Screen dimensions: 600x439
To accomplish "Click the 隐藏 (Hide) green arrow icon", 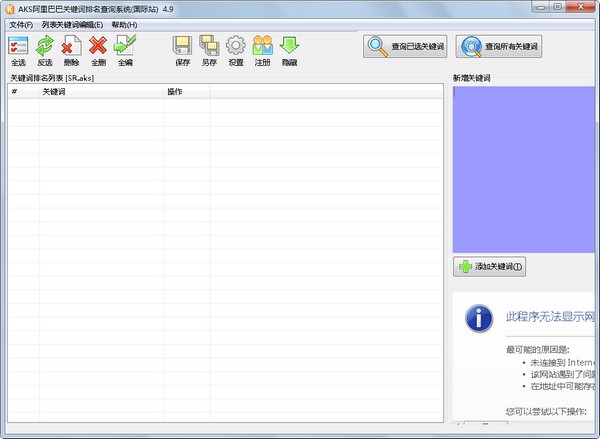I will [289, 47].
